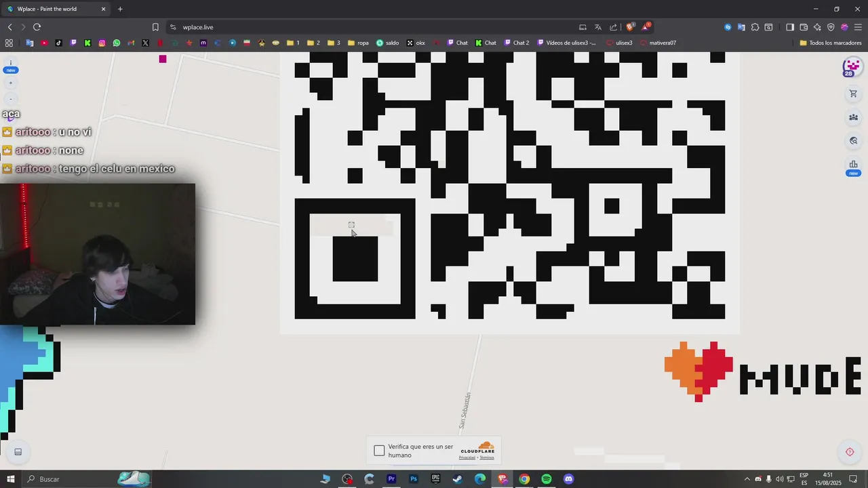Click the round map button at bottom left
868x488 pixels.
[18, 452]
